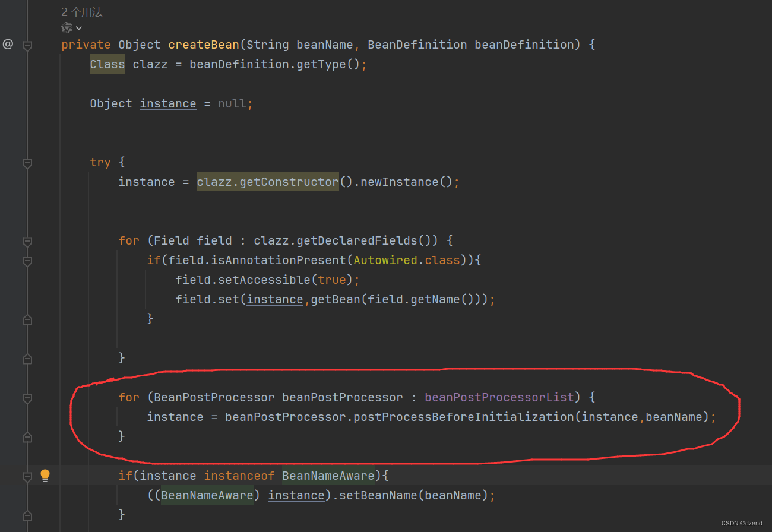Click fold end marker of the instanceof block

pos(27,515)
